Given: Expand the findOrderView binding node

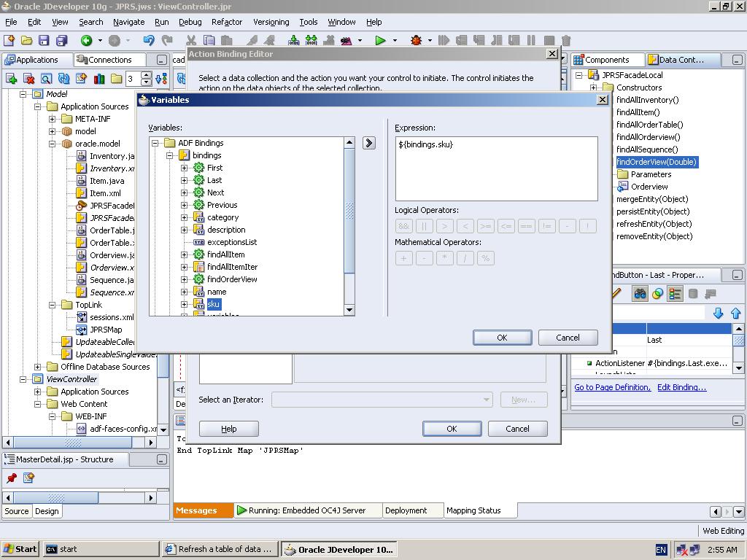Looking at the screenshot, I should 185,279.
